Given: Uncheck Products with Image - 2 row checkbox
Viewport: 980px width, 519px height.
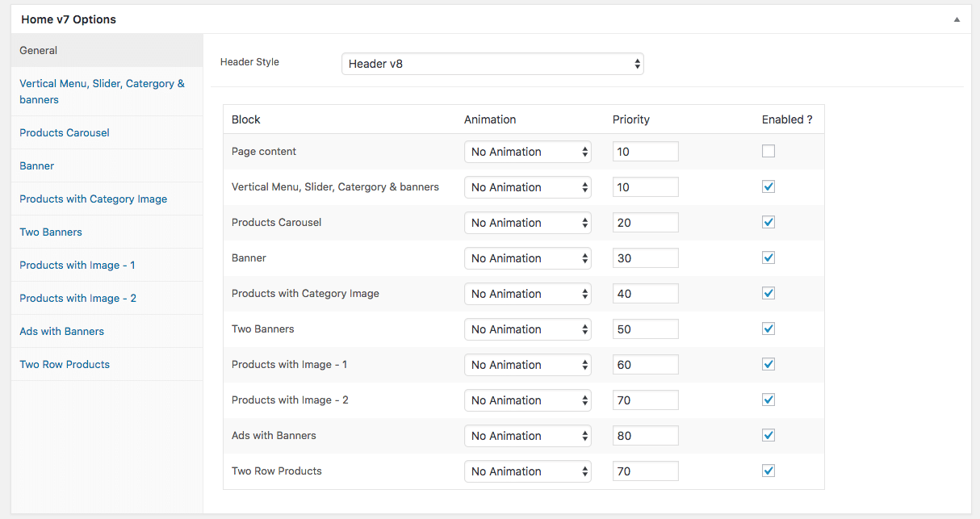Looking at the screenshot, I should (x=769, y=400).
